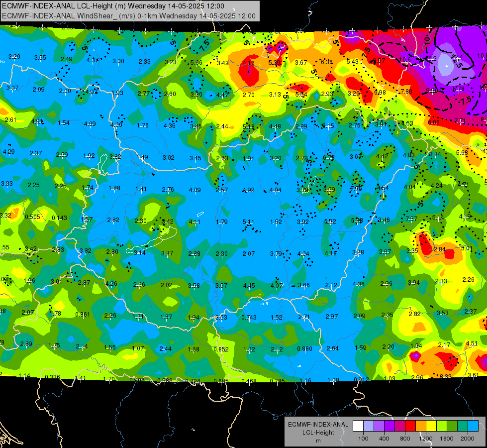This screenshot has width=487, height=448.
Task: Click the yellow legend swatch after 1200
Action: (431, 426)
